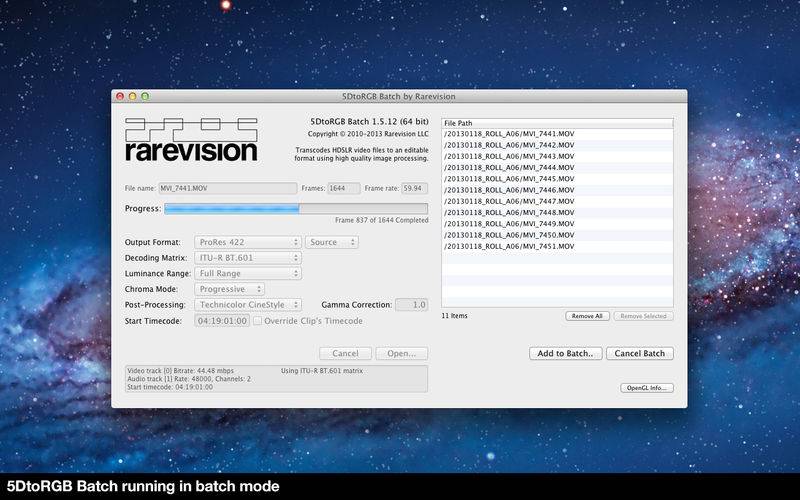Screen dimensions: 800x500
Task: Click the File Path column header
Action: pyautogui.click(x=557, y=123)
